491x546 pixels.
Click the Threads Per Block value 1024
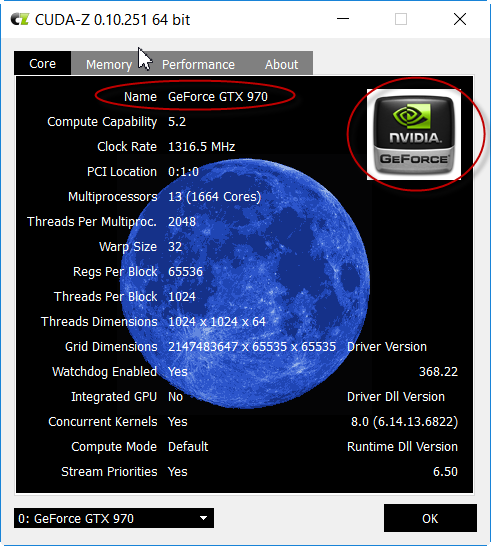[x=182, y=297]
